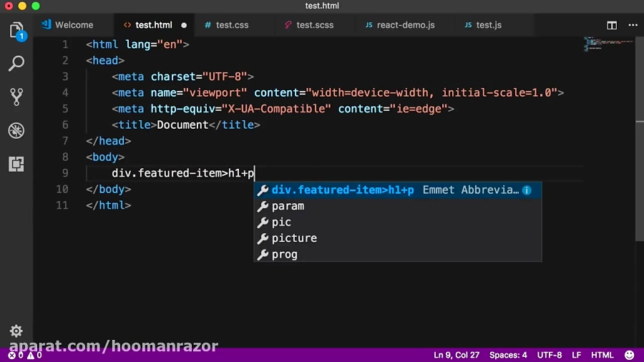Show info for Emmet Abbreviation suggestion
Image resolution: width=644 pixels, height=362 pixels.
[x=527, y=190]
